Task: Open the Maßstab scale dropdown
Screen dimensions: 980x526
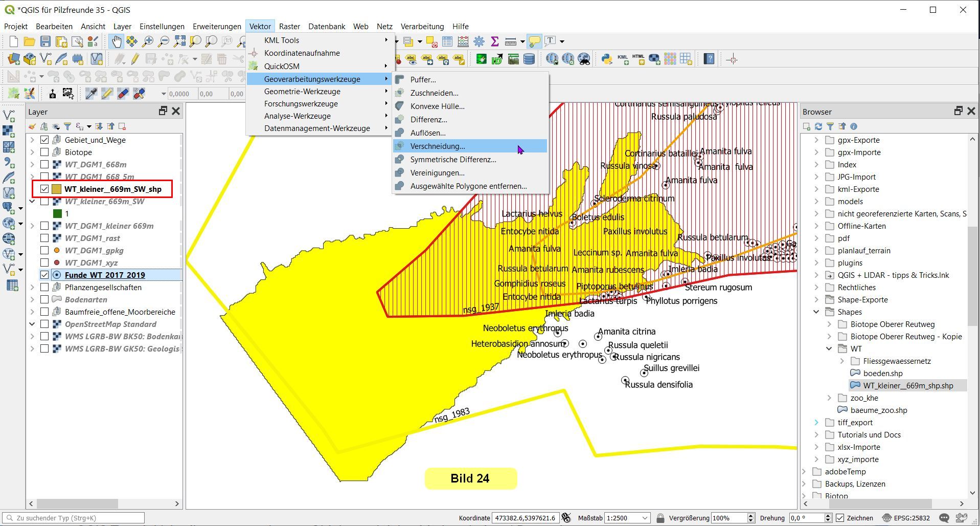Action: pyautogui.click(x=645, y=518)
